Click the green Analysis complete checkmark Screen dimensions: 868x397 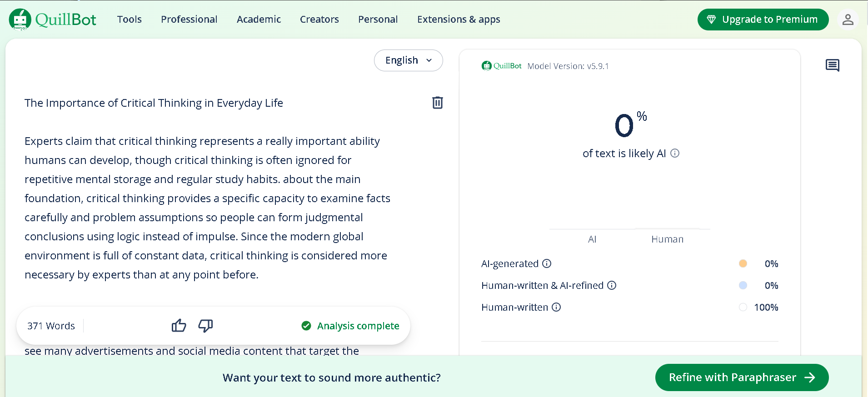(x=306, y=326)
